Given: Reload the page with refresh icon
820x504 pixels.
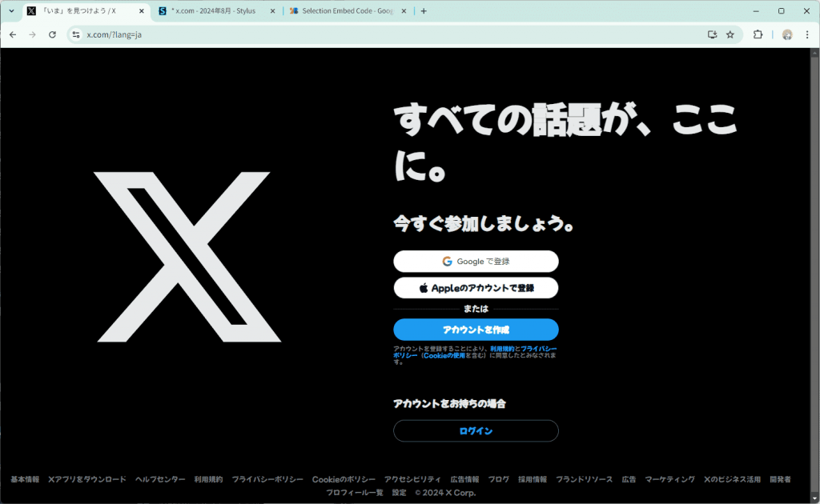Looking at the screenshot, I should 52,34.
